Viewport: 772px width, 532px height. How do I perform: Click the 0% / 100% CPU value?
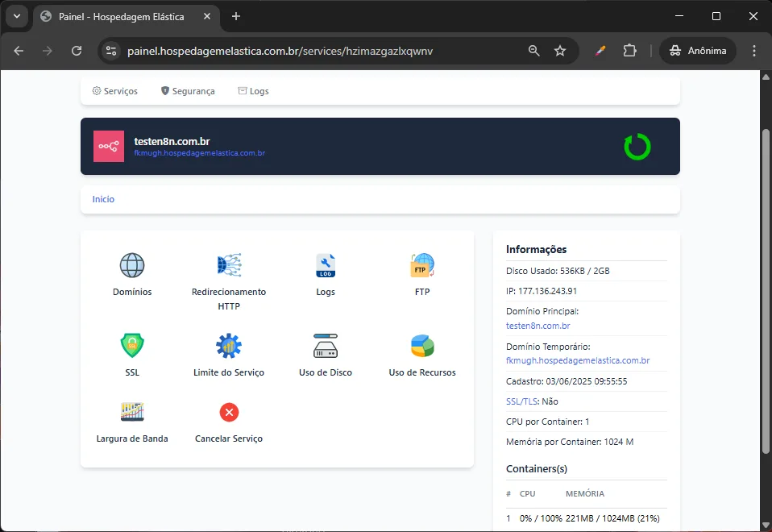pyautogui.click(x=541, y=518)
